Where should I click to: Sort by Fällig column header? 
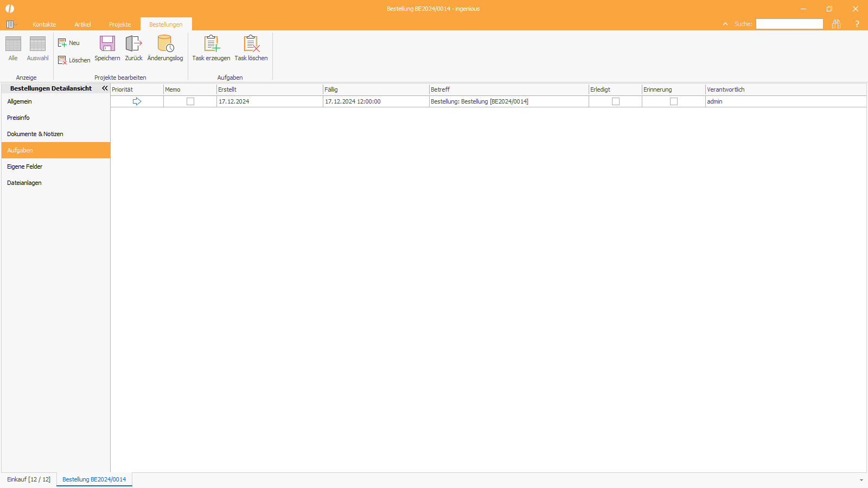click(376, 89)
